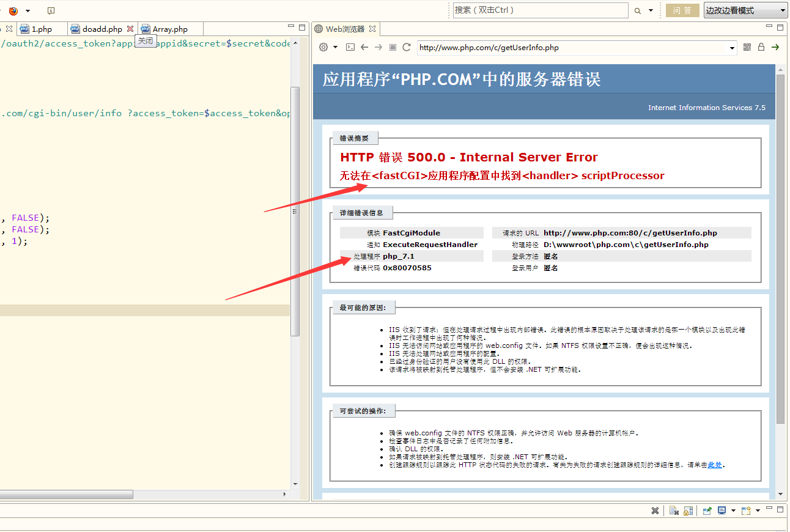Viewport: 790px width, 532px height.
Task: Click the HTTP 错误 500.0 heading
Action: tap(468, 157)
